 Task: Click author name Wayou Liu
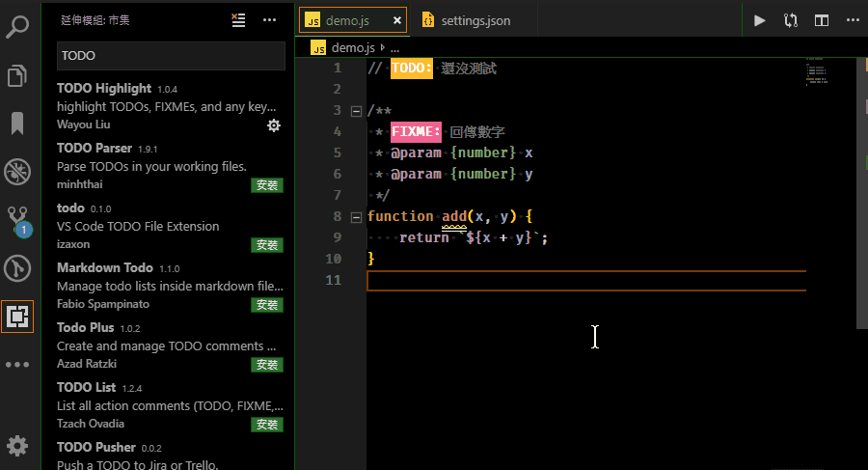tap(84, 124)
